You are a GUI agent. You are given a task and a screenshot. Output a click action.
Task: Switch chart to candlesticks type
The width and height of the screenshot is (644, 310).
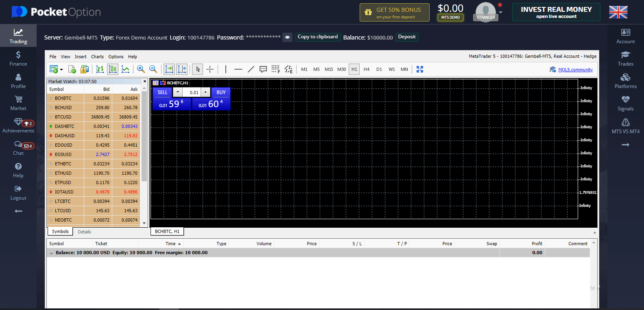[x=113, y=69]
